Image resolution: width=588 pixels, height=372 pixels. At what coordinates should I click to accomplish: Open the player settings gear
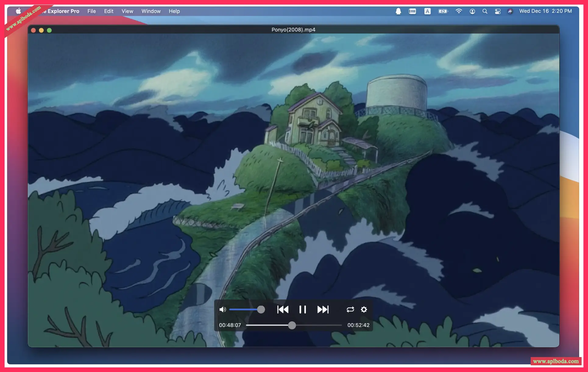[364, 309]
